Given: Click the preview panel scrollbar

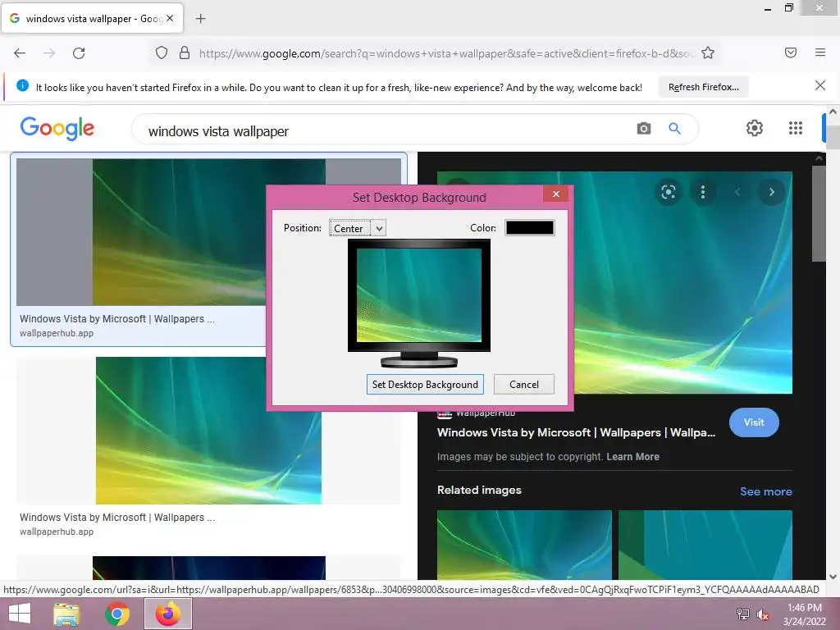Looking at the screenshot, I should [818, 213].
